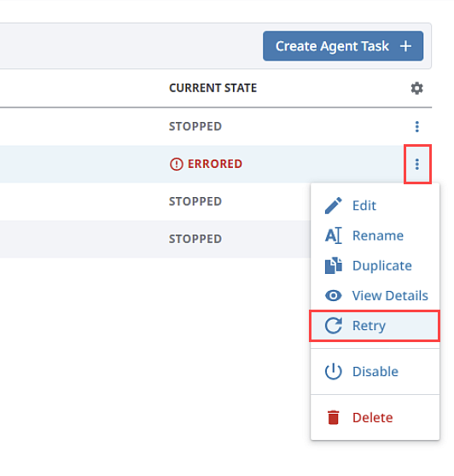This screenshot has width=454, height=476.
Task: Click the CURRENT STATE column header
Action: 212,88
